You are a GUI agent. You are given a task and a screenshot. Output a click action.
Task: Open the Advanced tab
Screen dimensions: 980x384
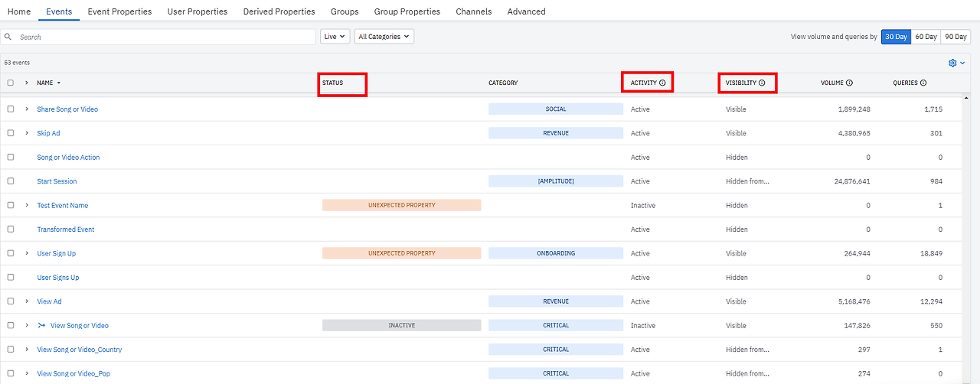coord(527,11)
